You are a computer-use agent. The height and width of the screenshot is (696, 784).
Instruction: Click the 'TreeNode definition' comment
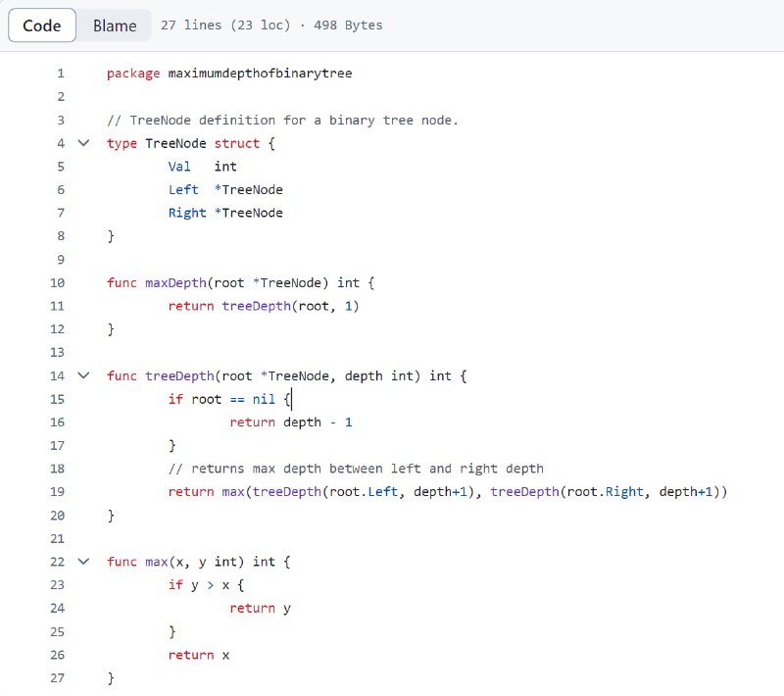point(282,121)
